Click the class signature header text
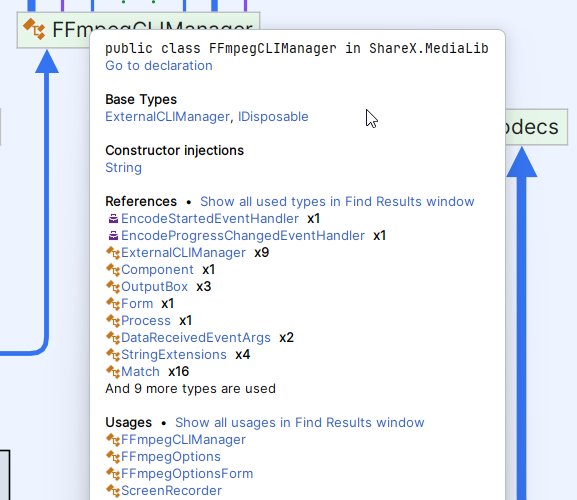 (297, 48)
